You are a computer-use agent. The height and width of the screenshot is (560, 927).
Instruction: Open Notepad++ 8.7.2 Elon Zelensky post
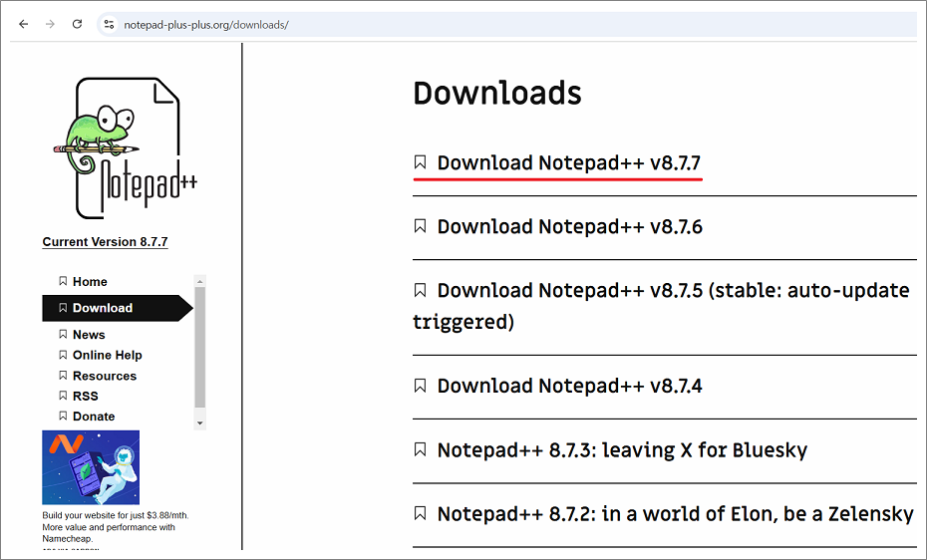(x=675, y=514)
